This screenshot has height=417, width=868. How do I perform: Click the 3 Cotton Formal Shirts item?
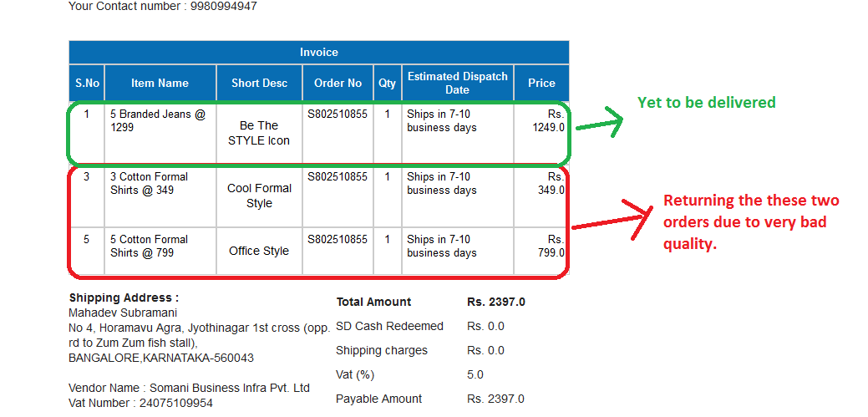click(x=149, y=183)
